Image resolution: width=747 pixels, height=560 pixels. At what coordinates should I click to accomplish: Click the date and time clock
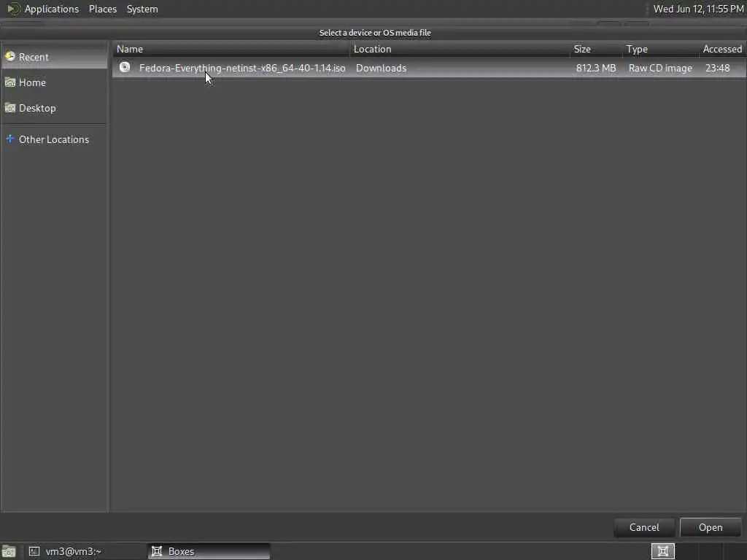(698, 9)
